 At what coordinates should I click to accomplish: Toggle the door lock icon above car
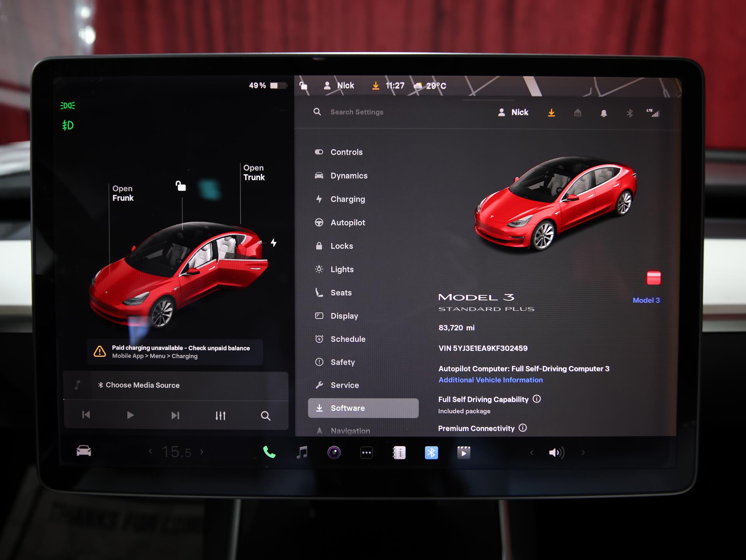pos(181,186)
